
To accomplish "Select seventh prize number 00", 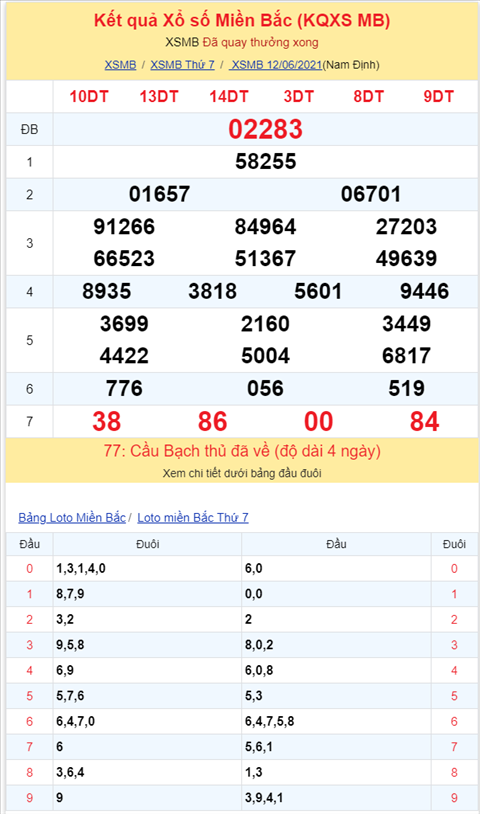I will click(318, 422).
